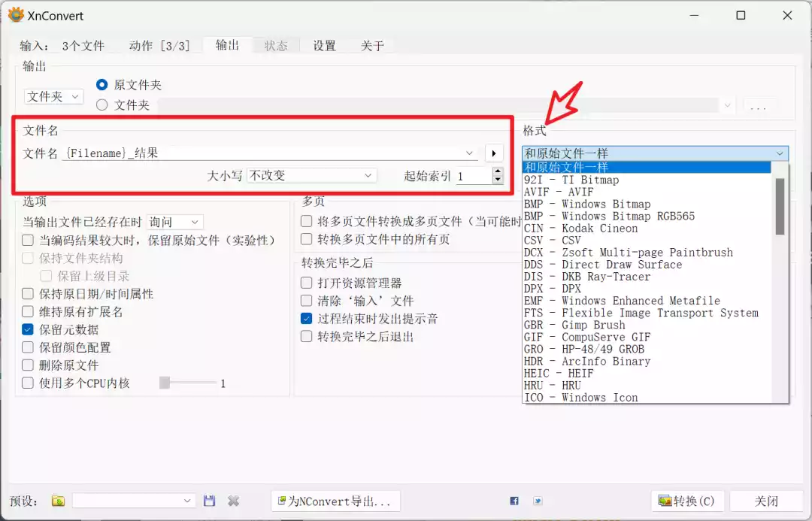812x521 pixels.
Task: Select HDR - ArcInfo Binary format
Action: point(647,361)
